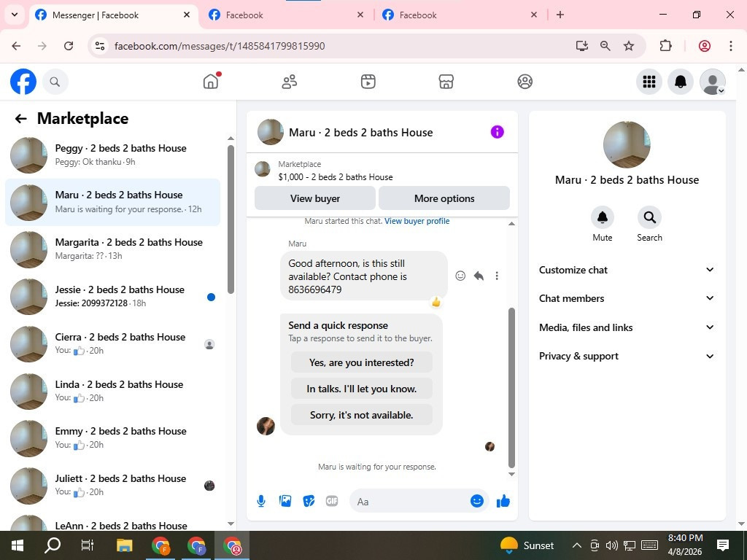Viewport: 747px width, 560px height.
Task: Send 'In talks. I'll let you know.' response
Action: tap(362, 389)
